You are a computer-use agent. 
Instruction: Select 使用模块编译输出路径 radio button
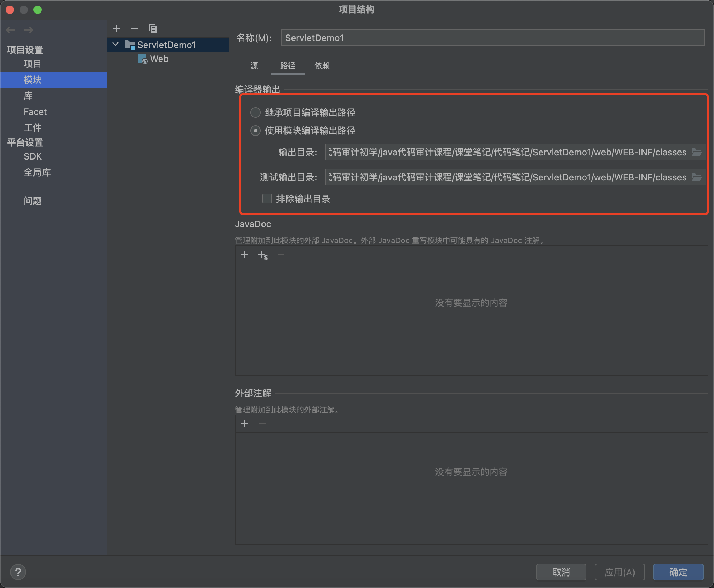tap(256, 131)
